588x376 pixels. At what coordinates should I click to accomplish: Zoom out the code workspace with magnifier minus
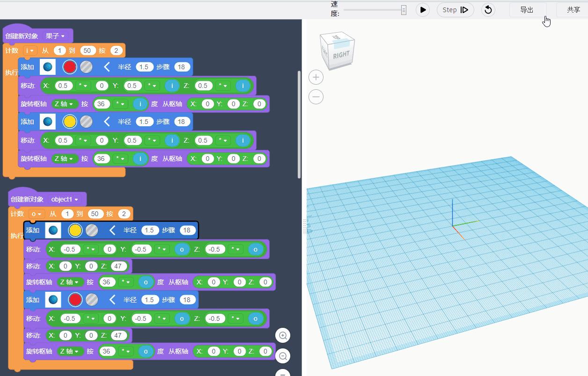283,356
